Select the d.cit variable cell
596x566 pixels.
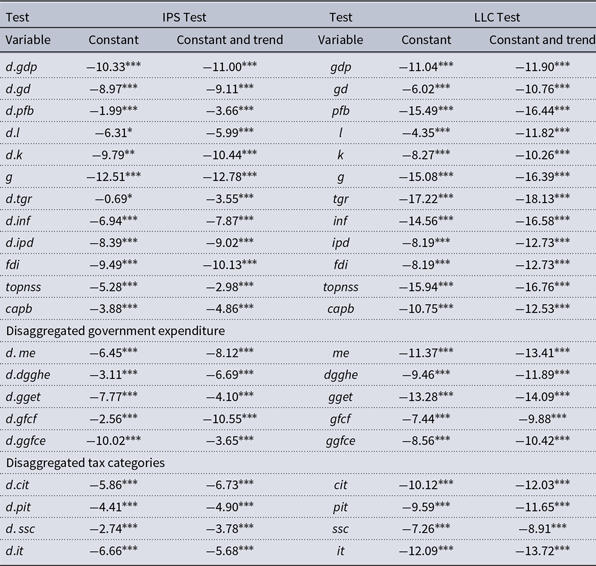tap(17, 485)
